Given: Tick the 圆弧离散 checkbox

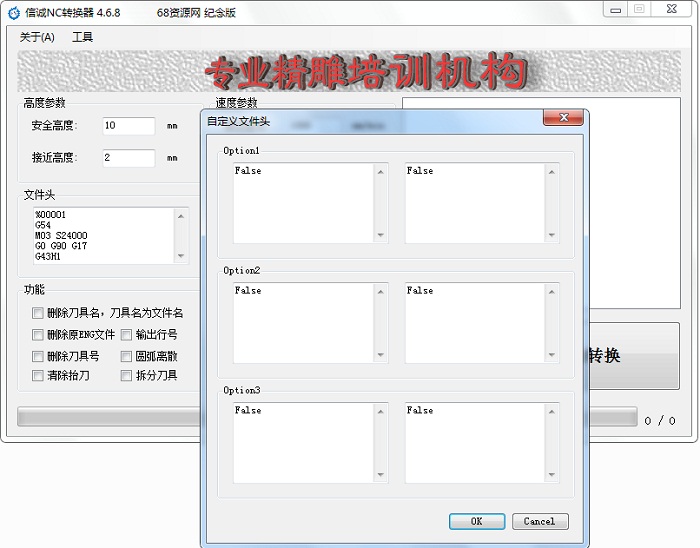Looking at the screenshot, I should 127,356.
